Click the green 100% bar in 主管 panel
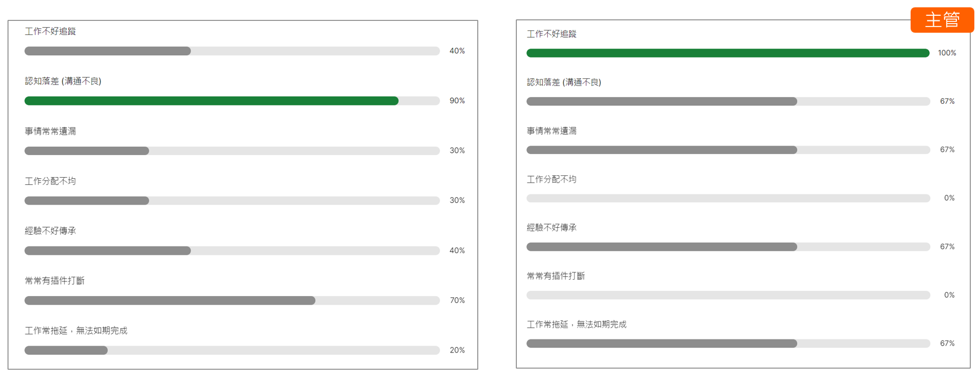This screenshot has height=375, width=980. (x=727, y=53)
